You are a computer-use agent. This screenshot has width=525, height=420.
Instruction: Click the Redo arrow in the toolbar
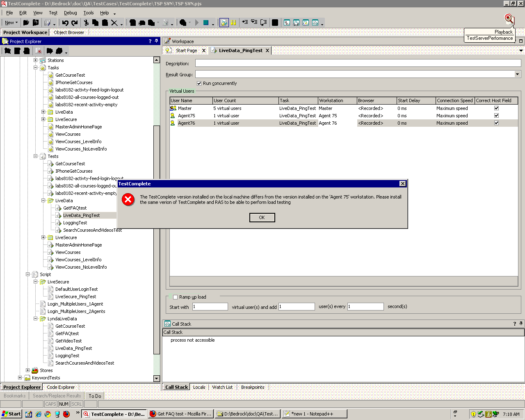click(x=74, y=23)
